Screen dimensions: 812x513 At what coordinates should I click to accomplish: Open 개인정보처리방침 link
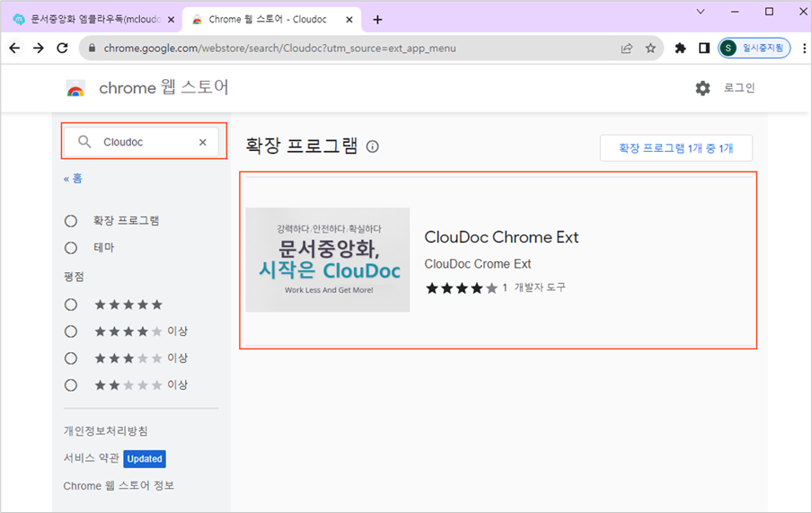pyautogui.click(x=106, y=431)
